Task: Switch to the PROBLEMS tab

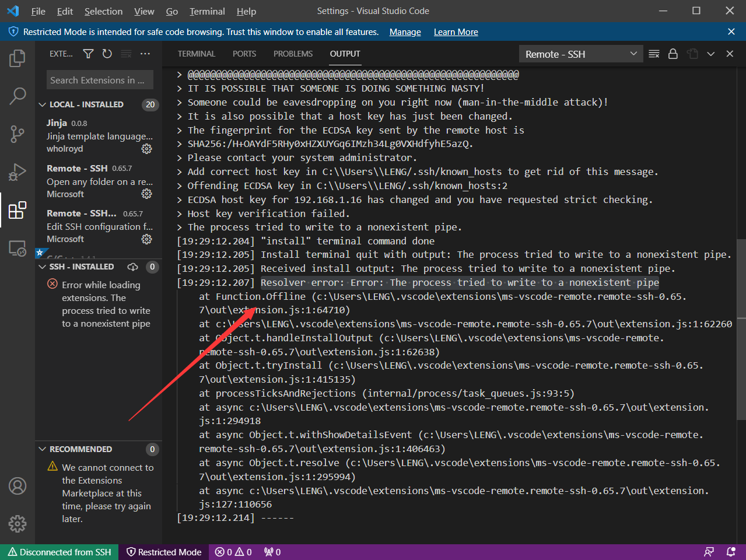Action: tap(293, 53)
